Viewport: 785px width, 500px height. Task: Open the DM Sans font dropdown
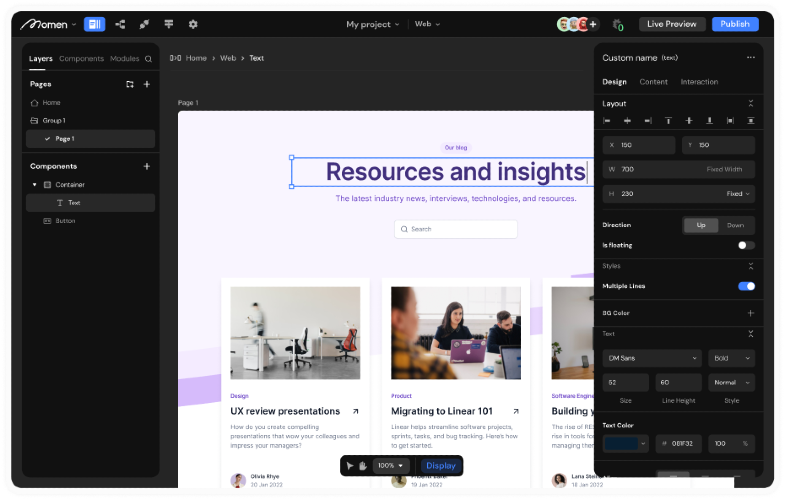click(652, 358)
